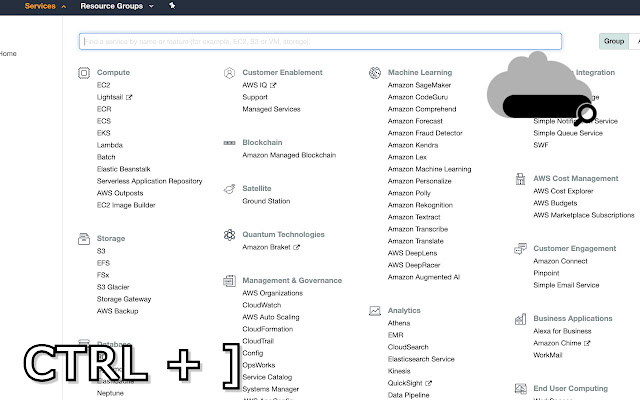Open AWS Budgets
This screenshot has width=640, height=400.
pyautogui.click(x=556, y=203)
